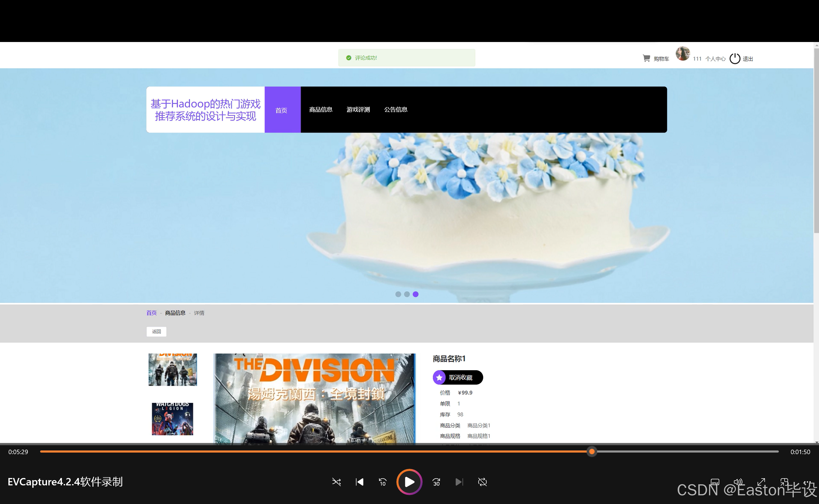819x504 pixels.
Task: Play the video
Action: point(409,482)
